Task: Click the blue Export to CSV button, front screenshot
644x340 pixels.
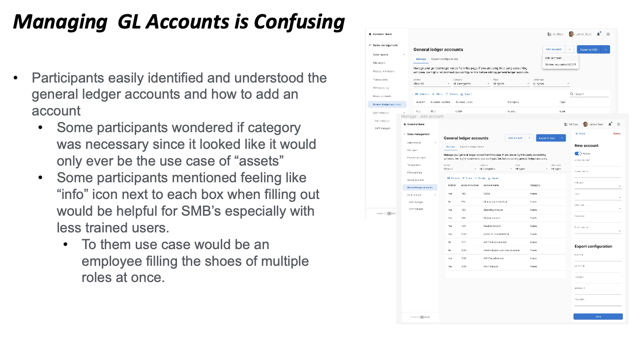Action: (547, 138)
